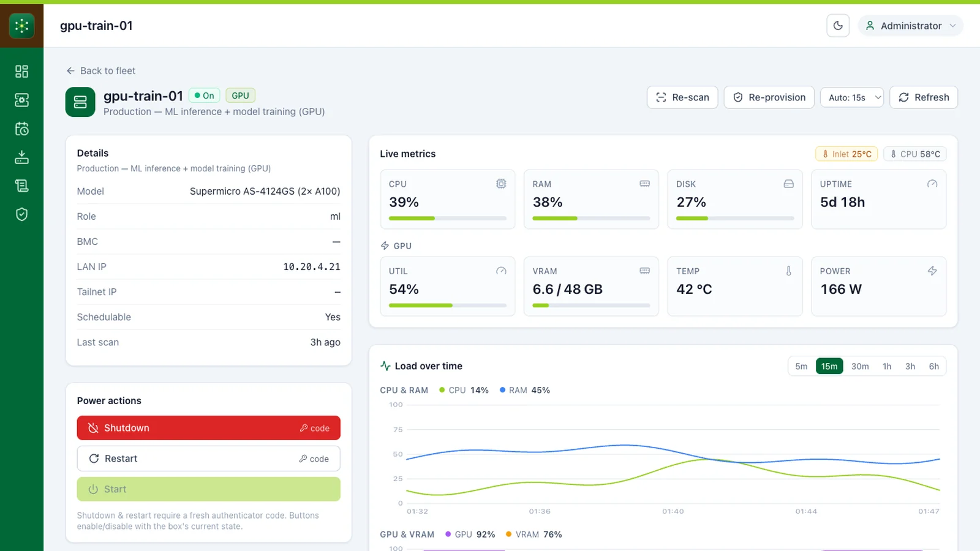
Task: Click the pulse icon beside Load over time
Action: [385, 366]
